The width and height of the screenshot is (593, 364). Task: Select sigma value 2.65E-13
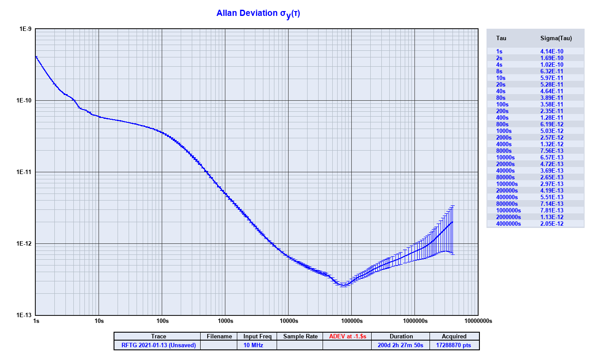(x=552, y=178)
